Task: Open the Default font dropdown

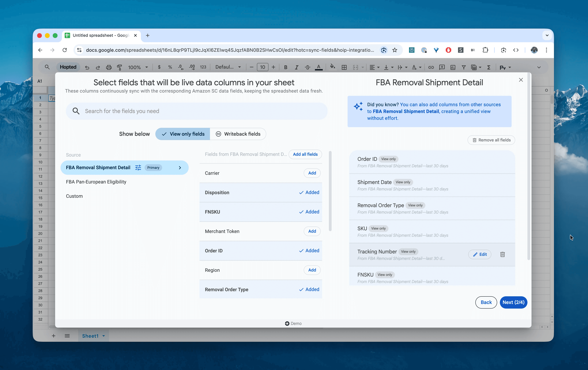Action: (x=228, y=67)
